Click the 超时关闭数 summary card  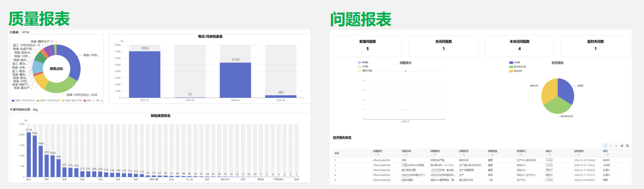595,46
